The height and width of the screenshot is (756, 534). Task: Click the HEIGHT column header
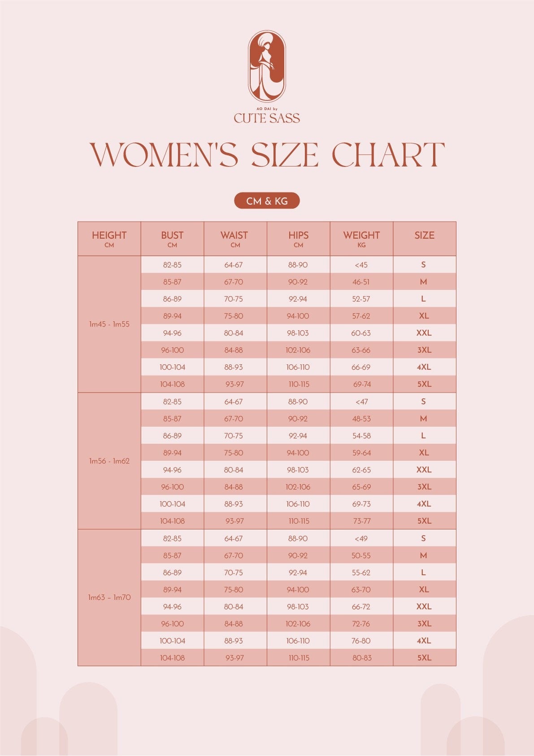point(109,239)
